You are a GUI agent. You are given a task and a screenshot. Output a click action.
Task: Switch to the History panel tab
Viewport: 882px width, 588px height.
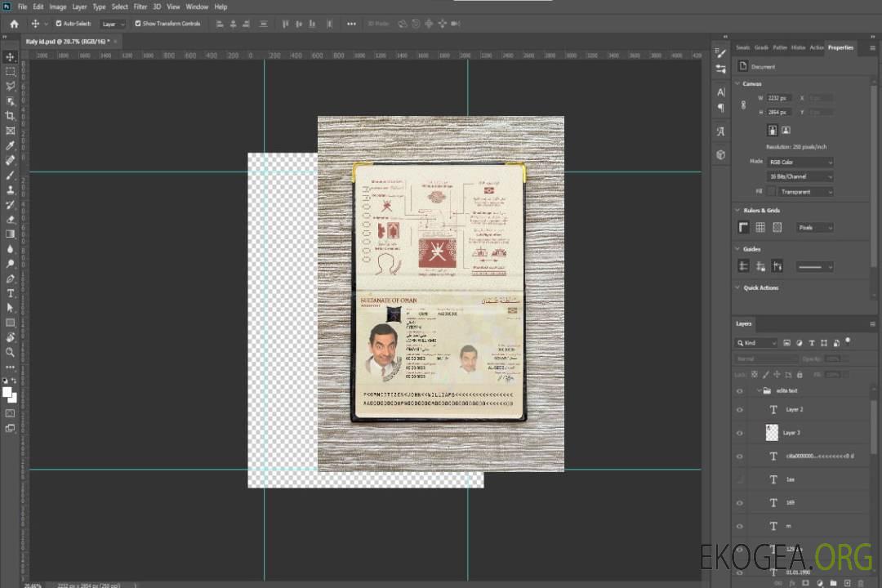click(798, 47)
